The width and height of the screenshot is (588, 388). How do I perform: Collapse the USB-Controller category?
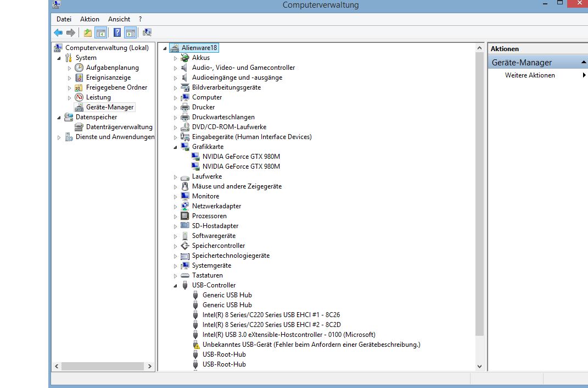click(x=176, y=286)
